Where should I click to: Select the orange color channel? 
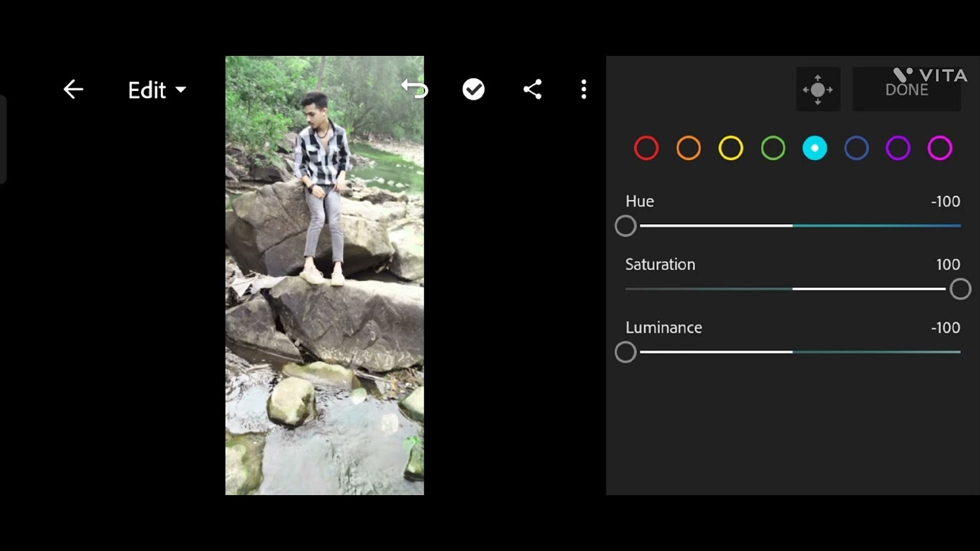[x=688, y=148]
